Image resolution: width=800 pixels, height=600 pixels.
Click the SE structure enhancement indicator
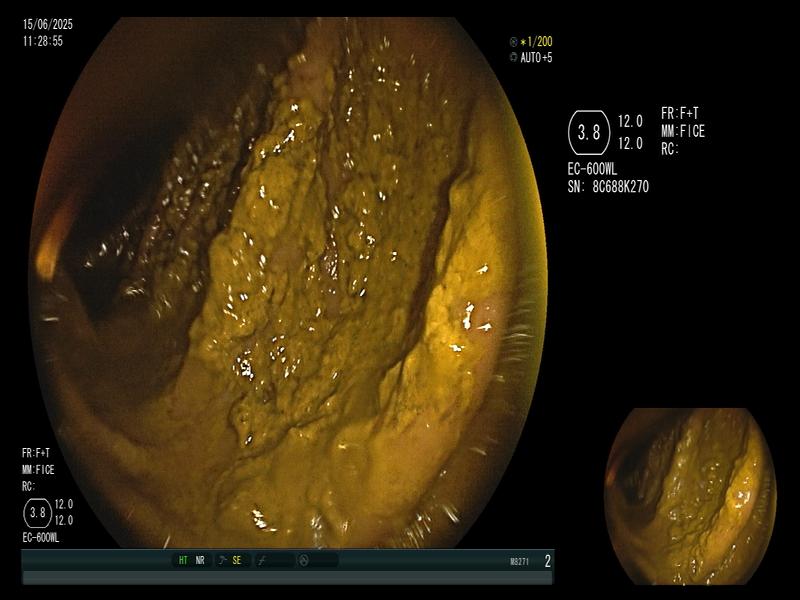point(237,560)
